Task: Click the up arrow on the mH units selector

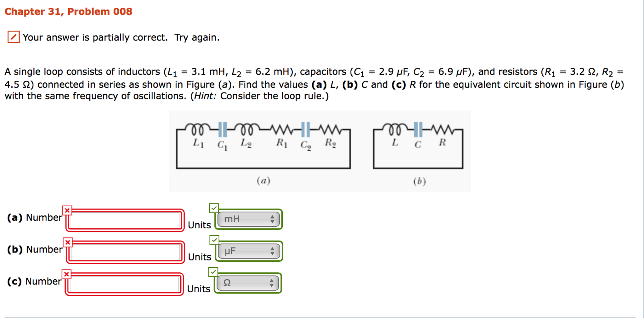Action: tap(273, 217)
